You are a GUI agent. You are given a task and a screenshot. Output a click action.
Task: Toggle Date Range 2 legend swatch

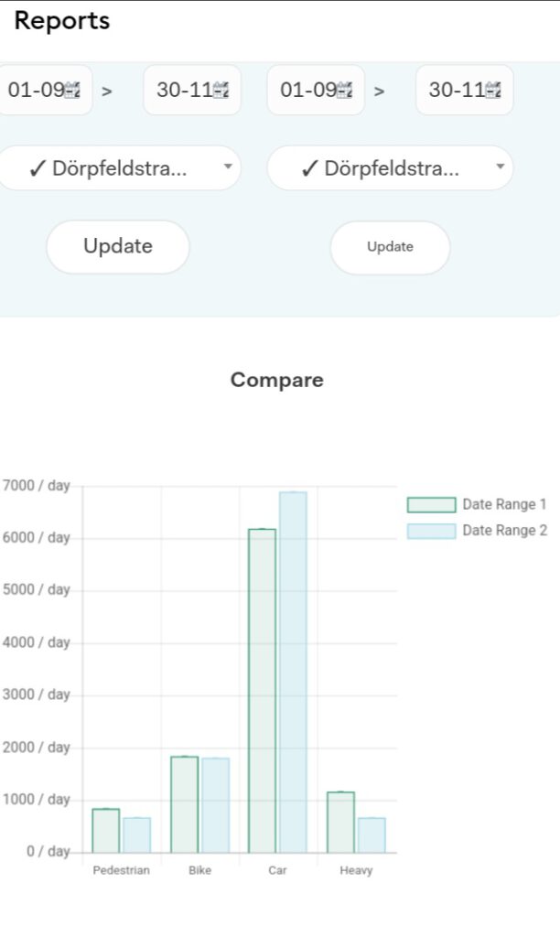pos(431,531)
